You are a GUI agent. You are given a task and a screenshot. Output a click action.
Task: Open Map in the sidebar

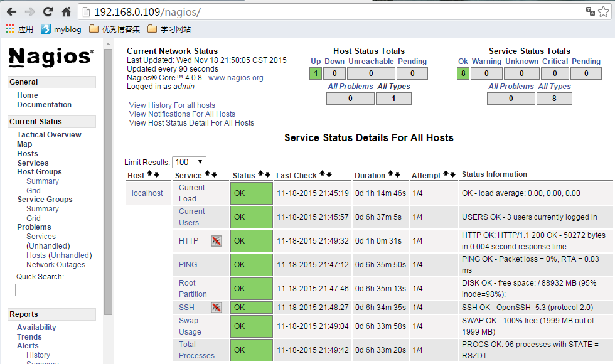click(24, 144)
